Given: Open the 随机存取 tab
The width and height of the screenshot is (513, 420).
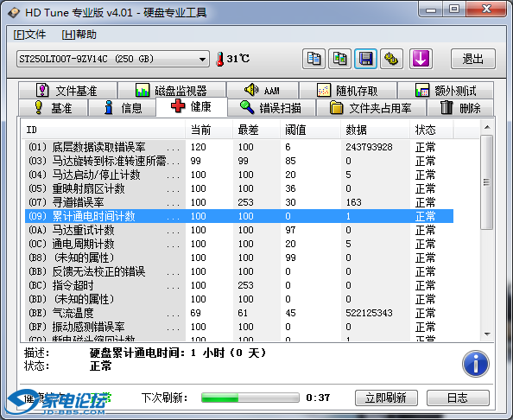Looking at the screenshot, I should [x=348, y=91].
